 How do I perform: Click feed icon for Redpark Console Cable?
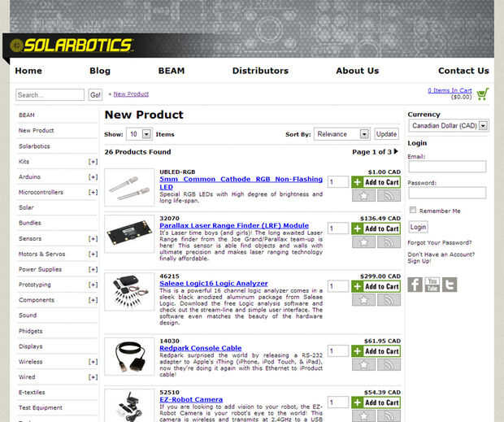click(x=389, y=364)
